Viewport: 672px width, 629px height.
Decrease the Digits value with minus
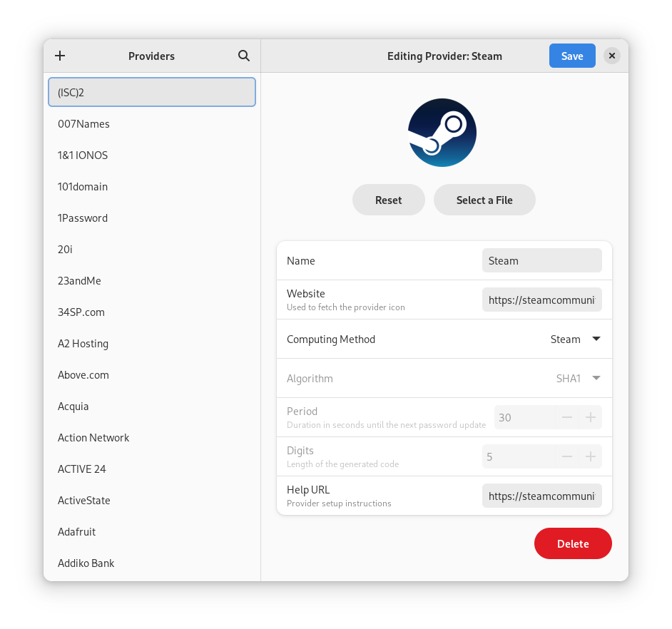[x=567, y=456]
